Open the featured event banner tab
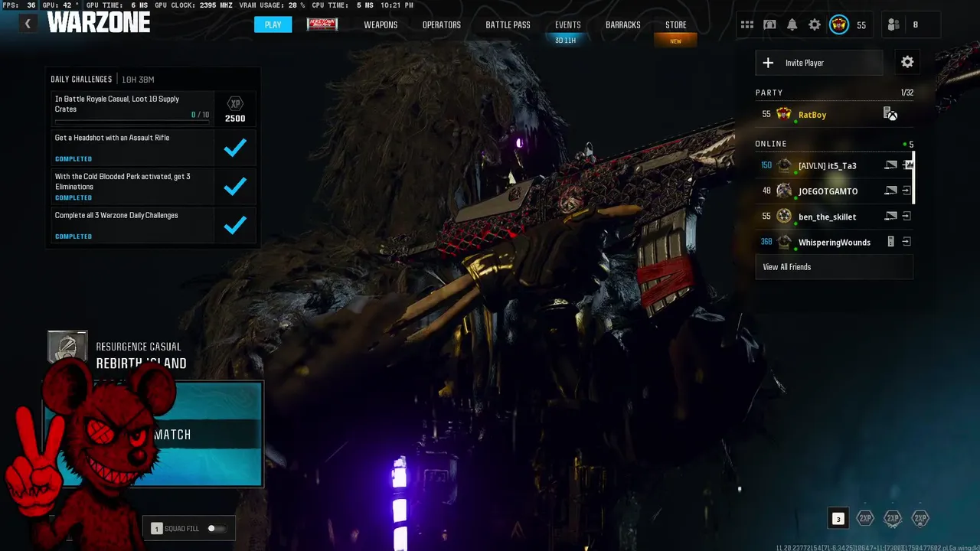980x551 pixels. pyautogui.click(x=322, y=24)
